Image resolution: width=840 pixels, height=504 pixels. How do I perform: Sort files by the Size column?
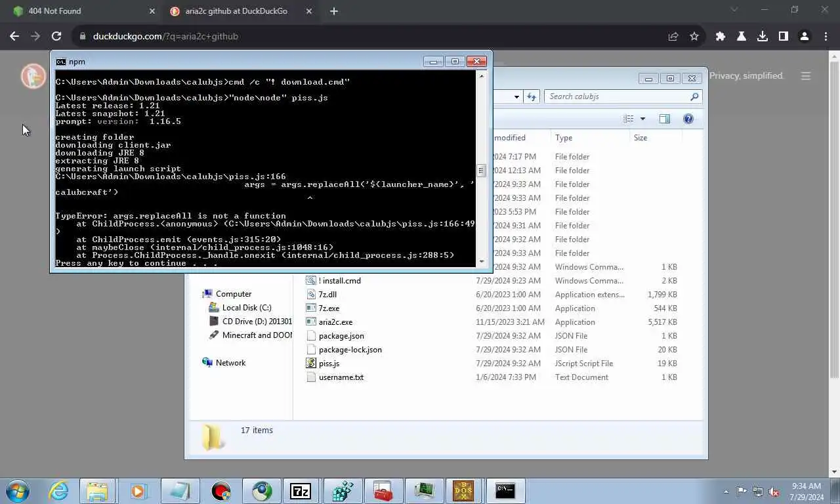(656, 138)
